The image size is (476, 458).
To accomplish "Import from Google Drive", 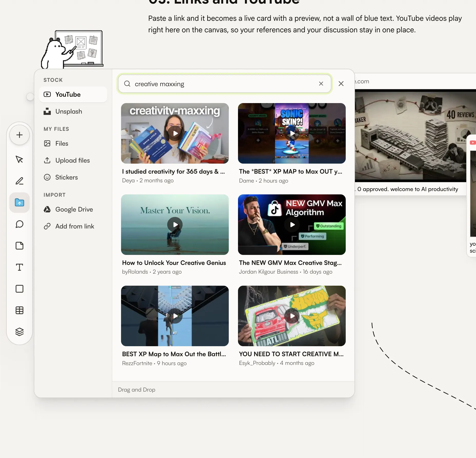I will (73, 209).
